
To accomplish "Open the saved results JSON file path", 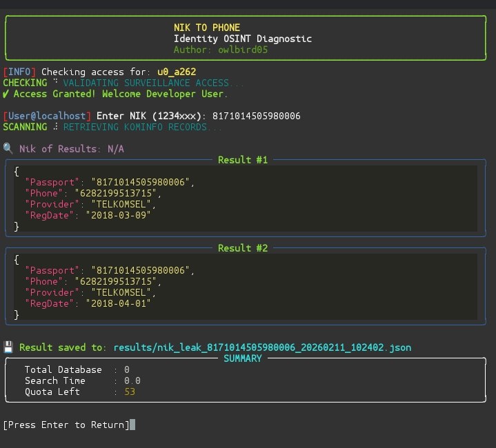I will (262, 347).
